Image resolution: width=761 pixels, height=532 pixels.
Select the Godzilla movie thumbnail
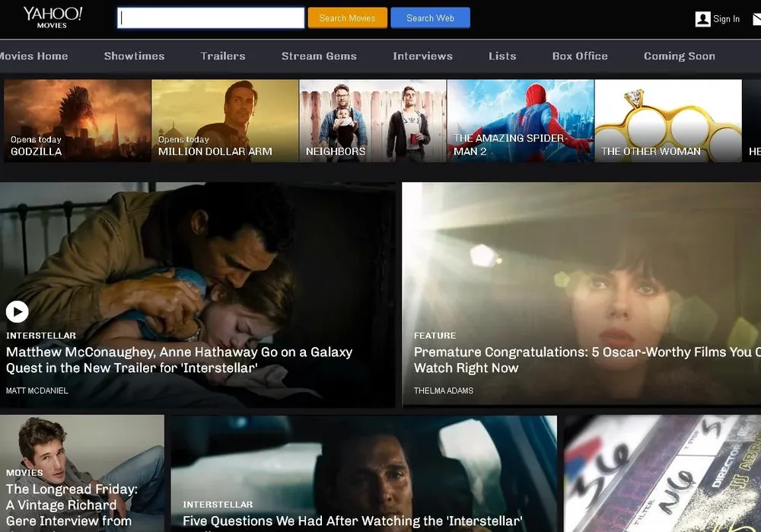coord(78,120)
